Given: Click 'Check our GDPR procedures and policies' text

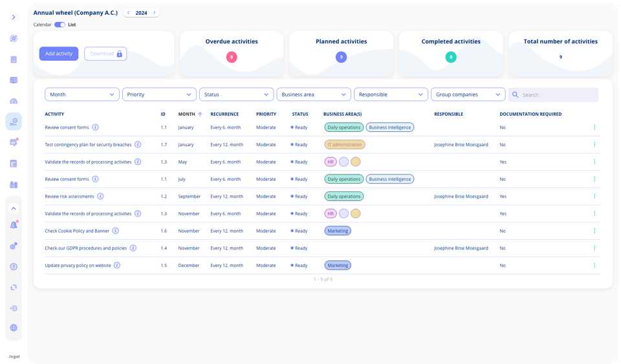Looking at the screenshot, I should tap(86, 248).
